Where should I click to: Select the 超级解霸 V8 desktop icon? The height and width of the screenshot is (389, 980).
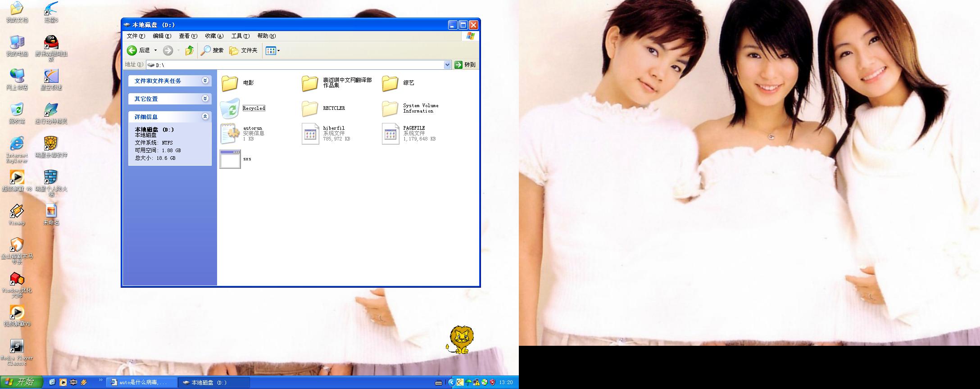pyautogui.click(x=17, y=181)
